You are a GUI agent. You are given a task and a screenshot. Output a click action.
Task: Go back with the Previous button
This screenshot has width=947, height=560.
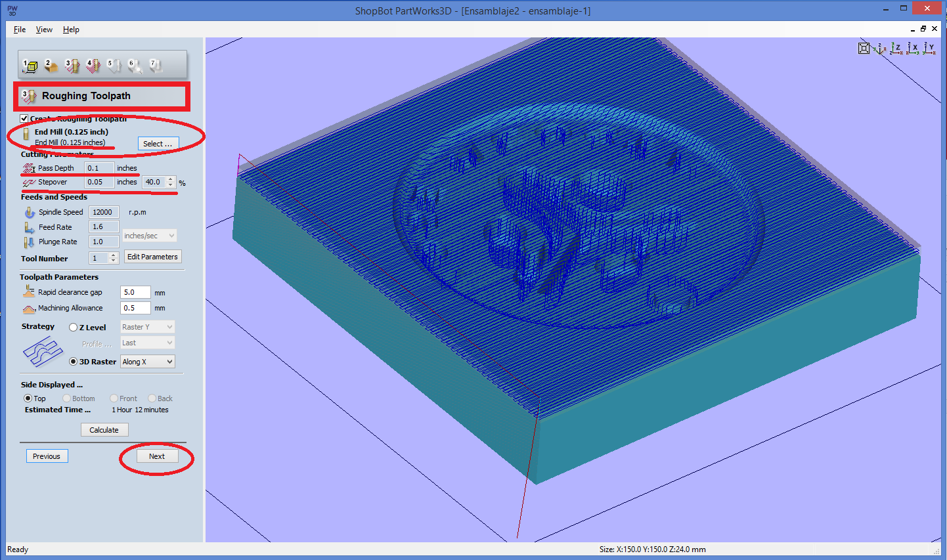coord(47,456)
